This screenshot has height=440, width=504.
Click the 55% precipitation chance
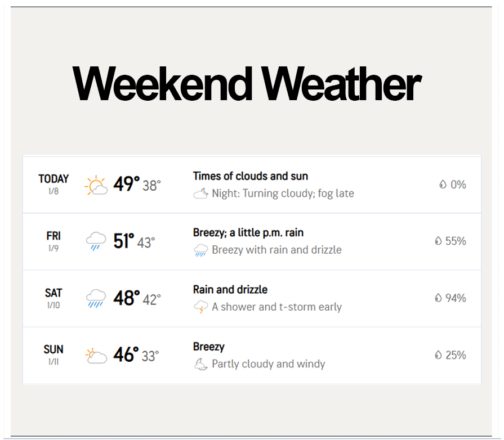click(x=455, y=241)
